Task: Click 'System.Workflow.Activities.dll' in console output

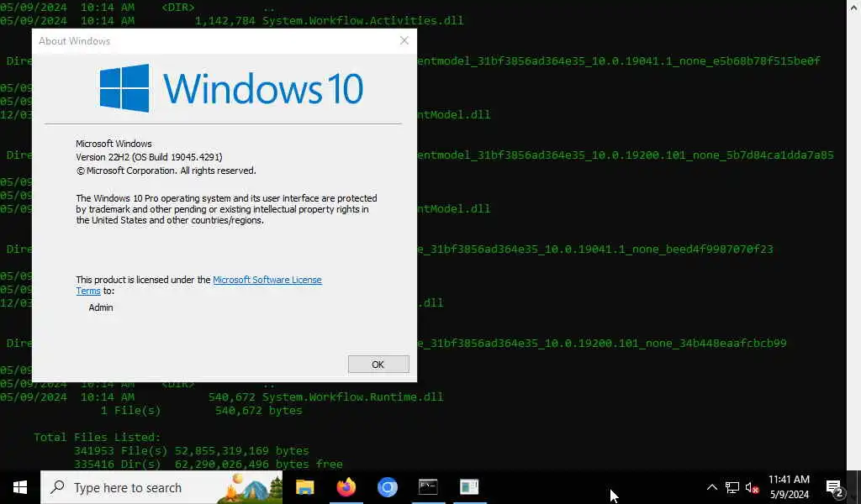Action: coord(362,21)
